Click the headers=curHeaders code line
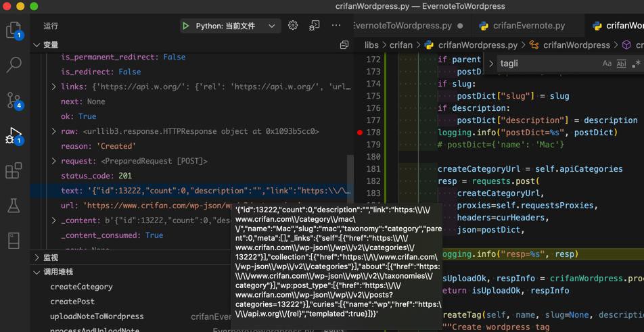This screenshot has height=332, width=644. [x=503, y=218]
